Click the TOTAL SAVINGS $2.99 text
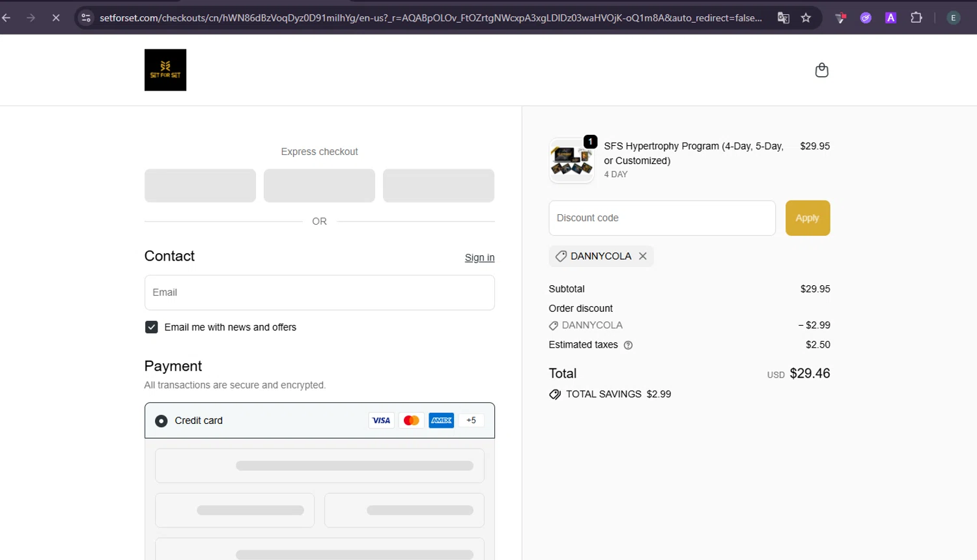The height and width of the screenshot is (560, 977). [x=618, y=394]
